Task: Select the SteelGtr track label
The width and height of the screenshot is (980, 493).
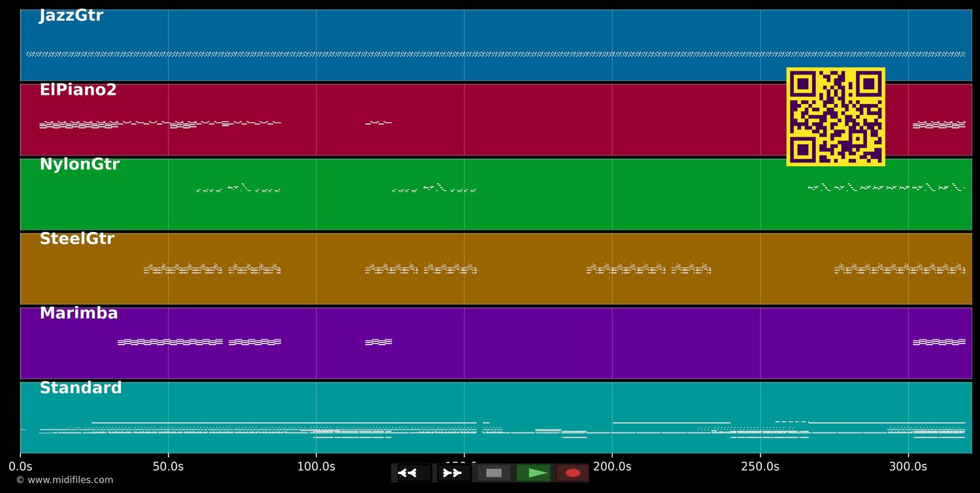Action: coord(76,239)
